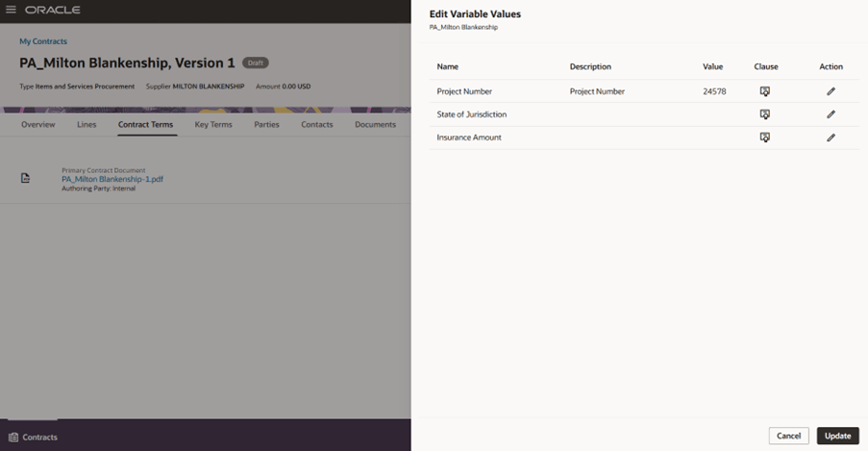
Task: Click the Edit Variable Values heading
Action: coord(475,13)
